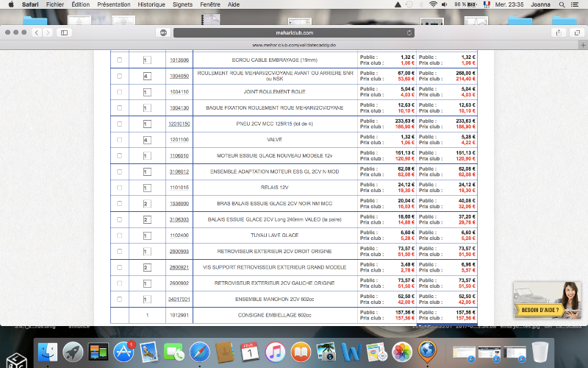Click the Share icon in Safari's toolbar
This screenshot has width=588, height=368.
559,32
